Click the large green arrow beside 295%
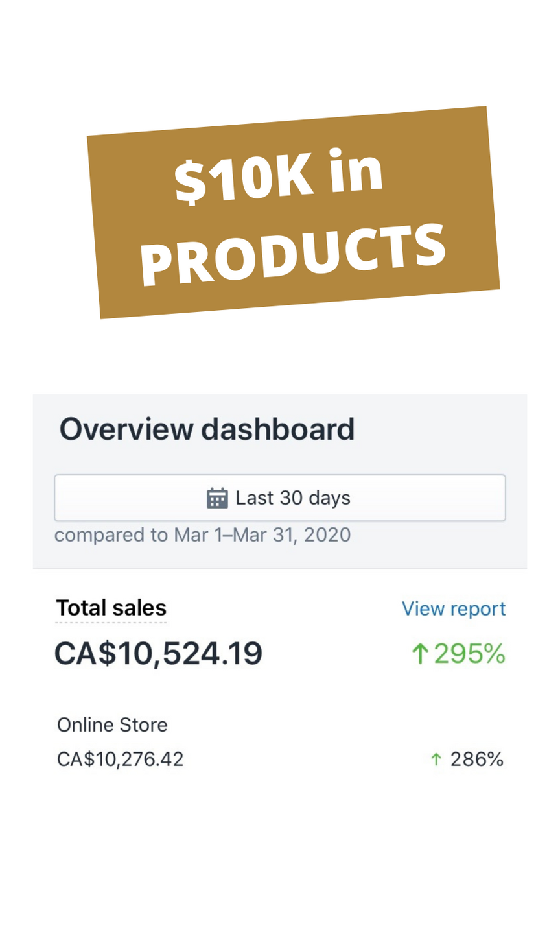560x934 pixels. (x=420, y=654)
